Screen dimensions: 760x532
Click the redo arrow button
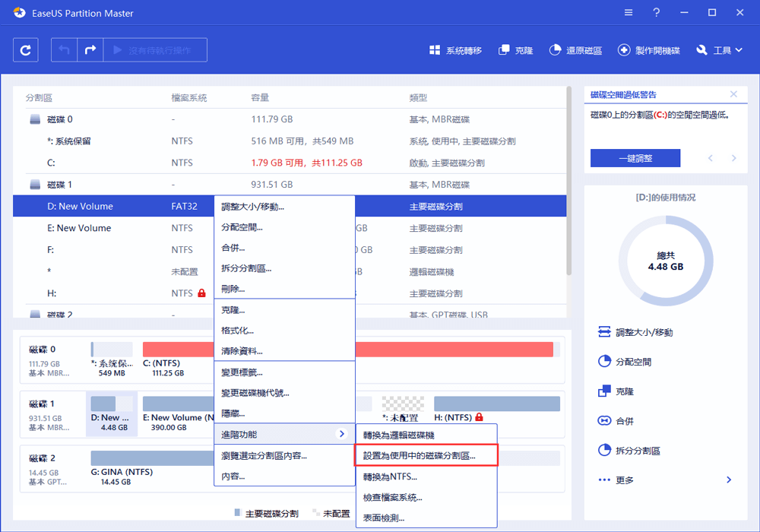[90, 50]
